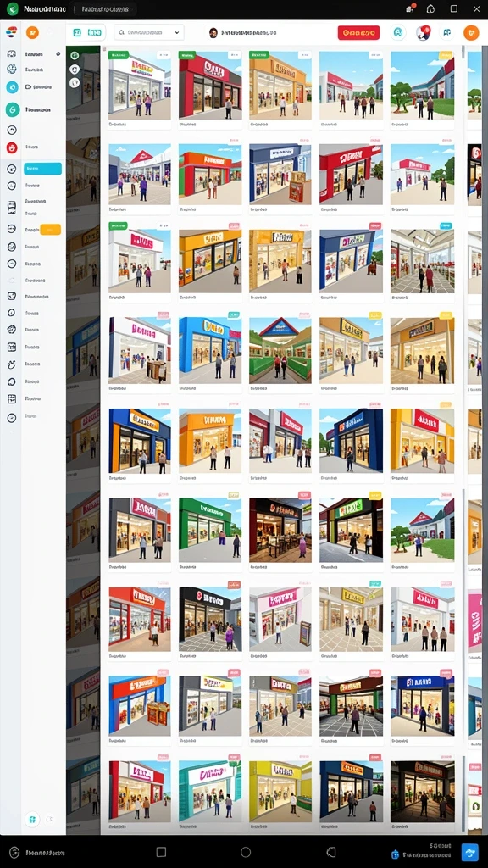
Task: Open the red-fronted store thumbnail in top row
Action: [x=210, y=84]
